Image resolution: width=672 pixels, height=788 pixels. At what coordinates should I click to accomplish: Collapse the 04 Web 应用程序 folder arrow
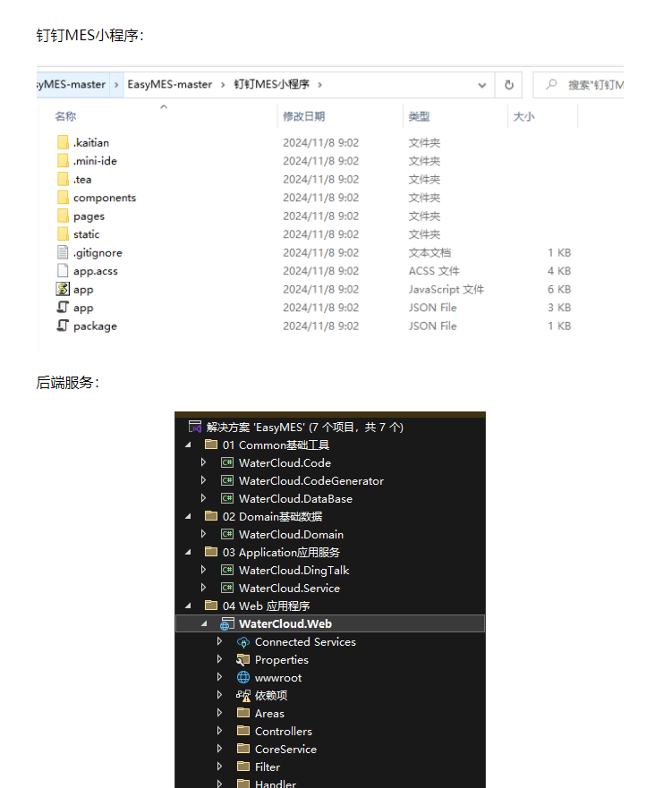coord(189,606)
